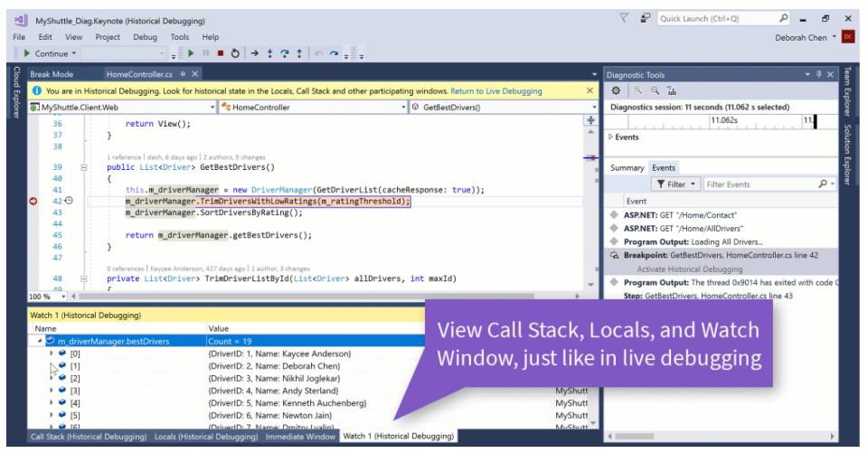Switch to Call Stack (Historical Debugging) tab
Image resolution: width=868 pixels, height=453 pixels.
(x=89, y=437)
